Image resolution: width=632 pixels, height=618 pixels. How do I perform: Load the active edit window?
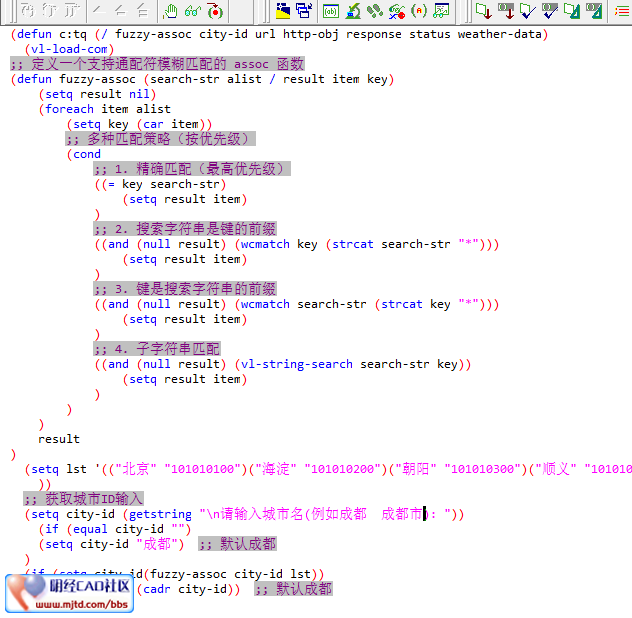point(484,11)
